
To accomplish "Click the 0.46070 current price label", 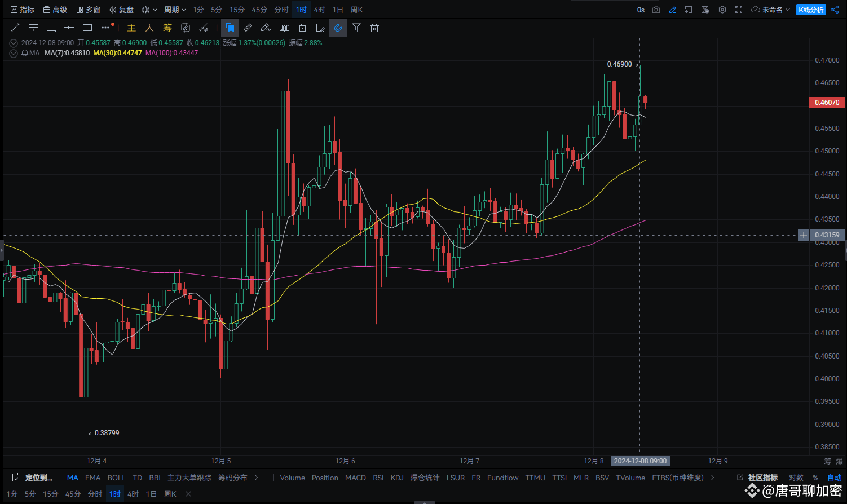I will [x=827, y=103].
